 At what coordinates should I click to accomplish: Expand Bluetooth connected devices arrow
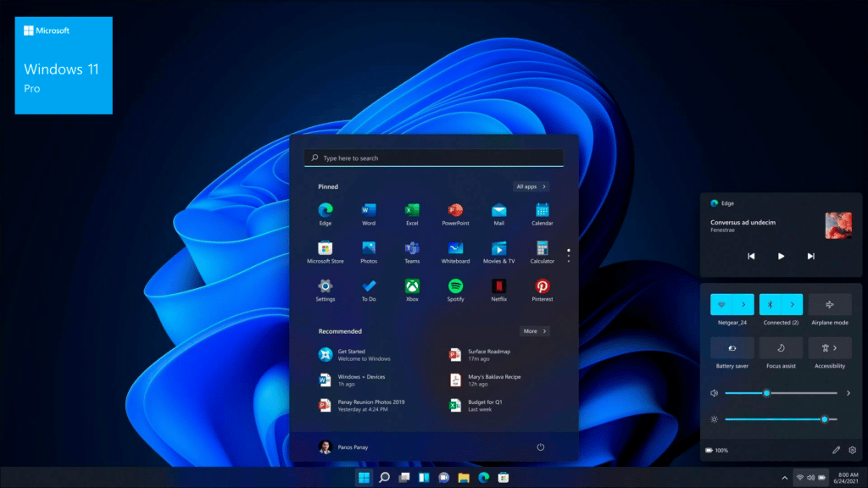coord(793,304)
